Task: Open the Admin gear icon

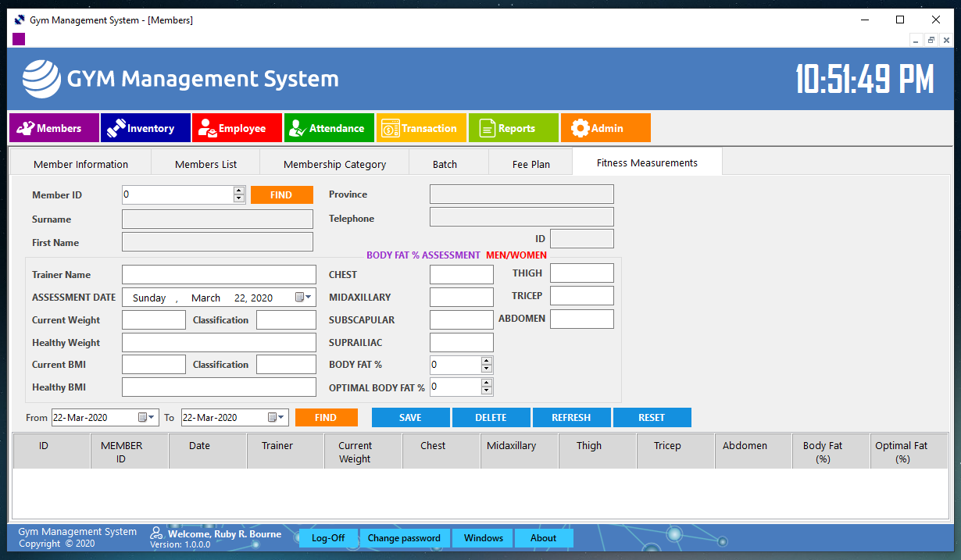Action: coord(580,127)
